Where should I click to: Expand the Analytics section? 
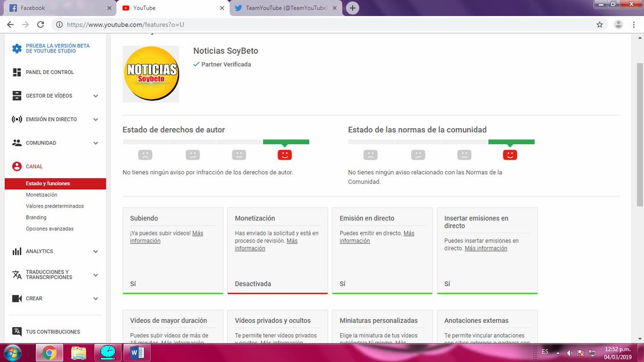pyautogui.click(x=96, y=252)
